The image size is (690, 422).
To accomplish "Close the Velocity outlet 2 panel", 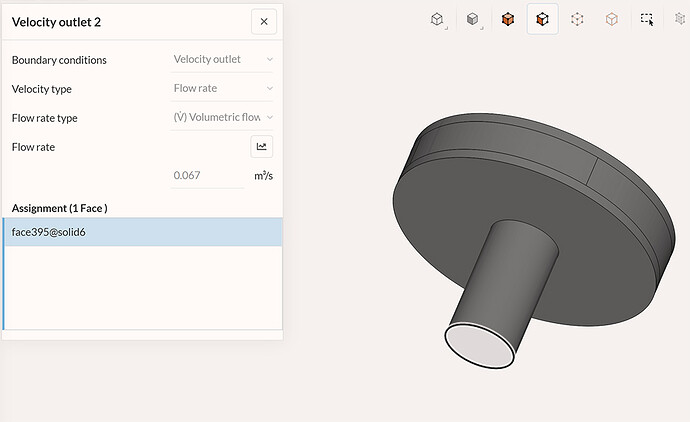I will click(264, 22).
